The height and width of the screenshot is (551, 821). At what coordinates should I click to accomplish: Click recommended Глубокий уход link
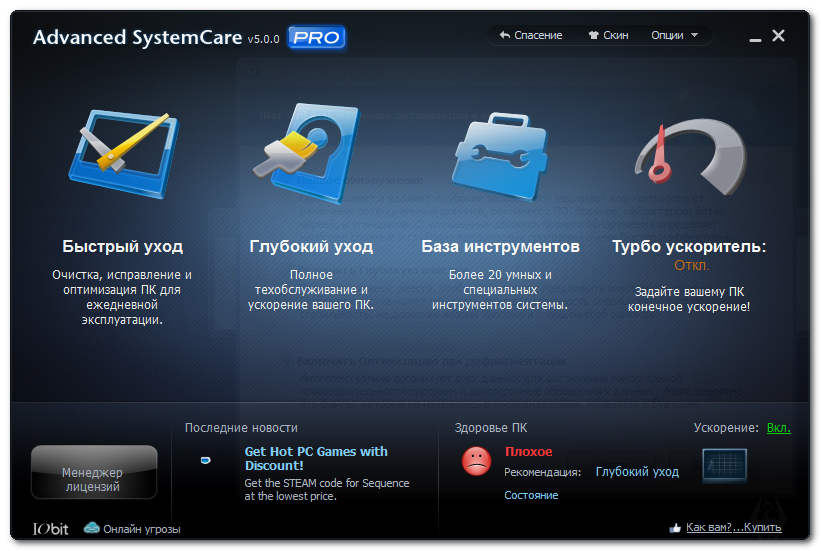click(637, 472)
